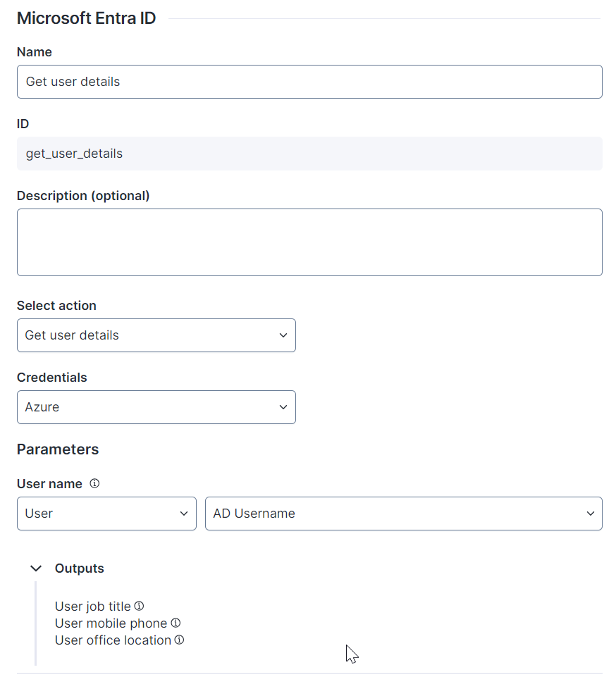Focus the Name input field
Screen dimensions: 616x696
point(309,82)
